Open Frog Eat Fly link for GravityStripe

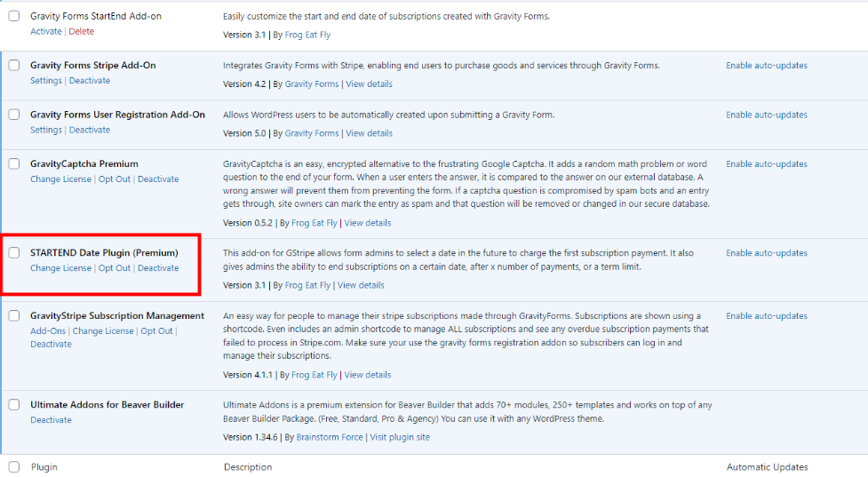314,375
